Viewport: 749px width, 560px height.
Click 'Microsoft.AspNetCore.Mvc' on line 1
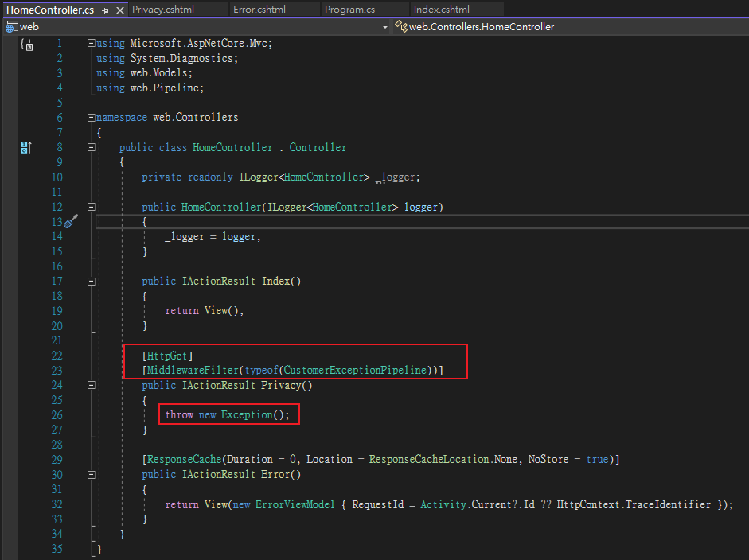[x=199, y=44]
